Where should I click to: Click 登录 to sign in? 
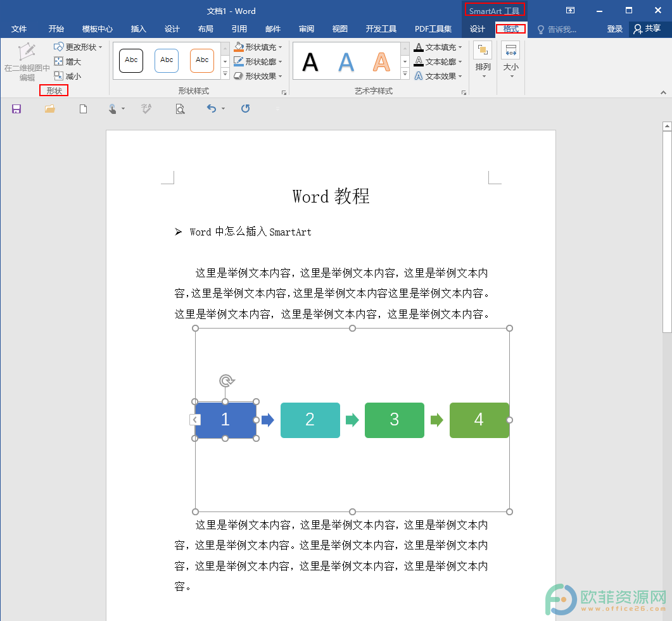point(614,28)
